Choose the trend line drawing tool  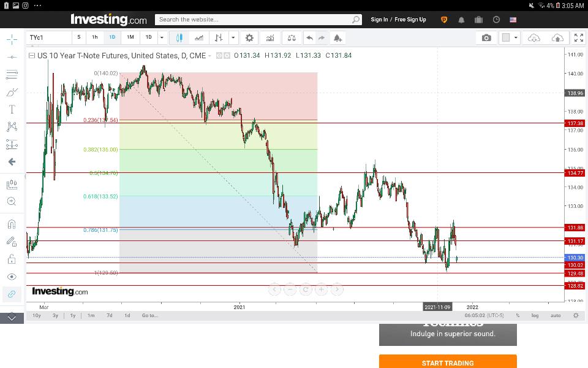(x=12, y=57)
